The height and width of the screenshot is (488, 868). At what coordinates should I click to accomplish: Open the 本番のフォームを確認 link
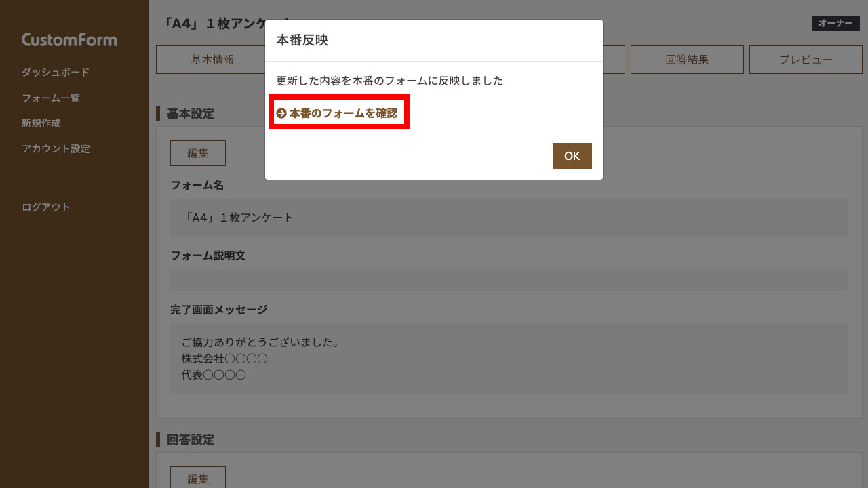343,113
